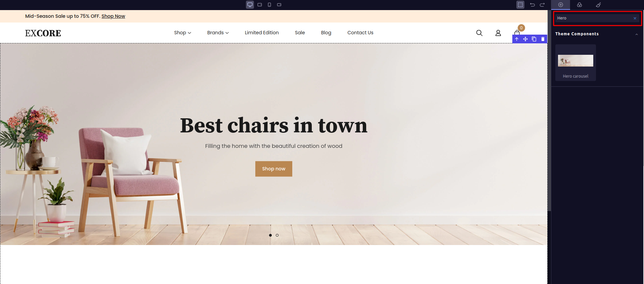Toggle the component outlines view button
The height and width of the screenshot is (284, 644).
point(520,5)
